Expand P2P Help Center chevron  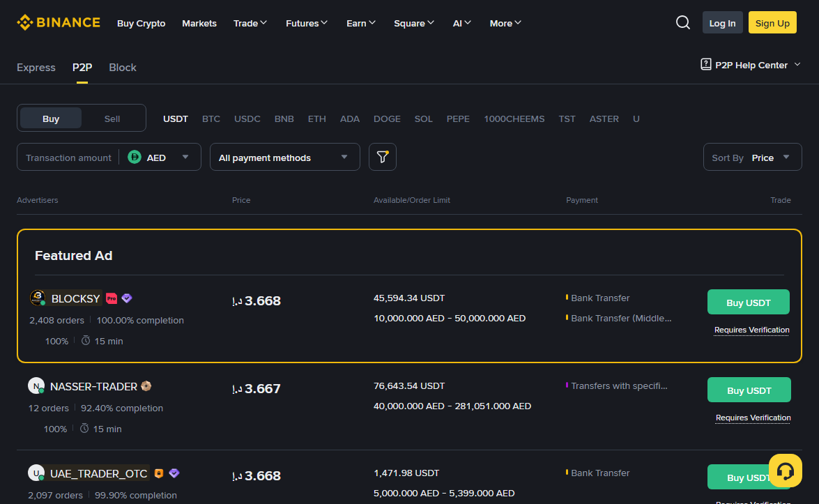(797, 64)
